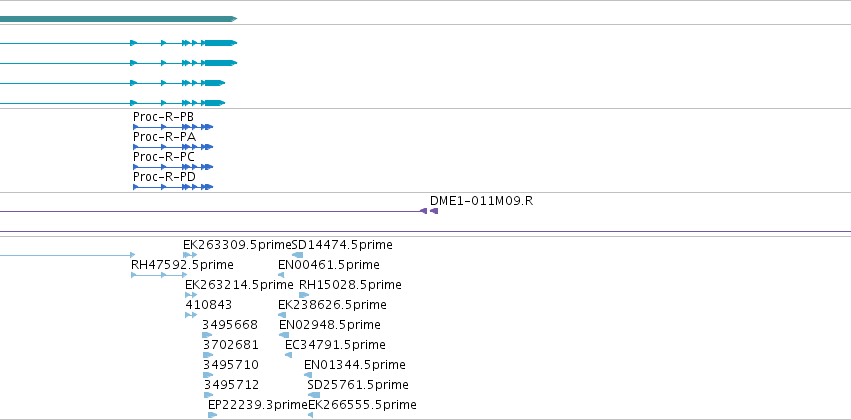Image resolution: width=851 pixels, height=420 pixels.
Task: Click the arrow glyph under EN00461.5prime
Action: [x=281, y=275]
